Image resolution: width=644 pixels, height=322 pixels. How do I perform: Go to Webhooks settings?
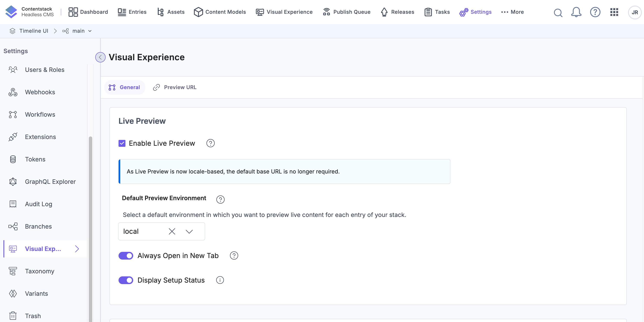pyautogui.click(x=40, y=92)
